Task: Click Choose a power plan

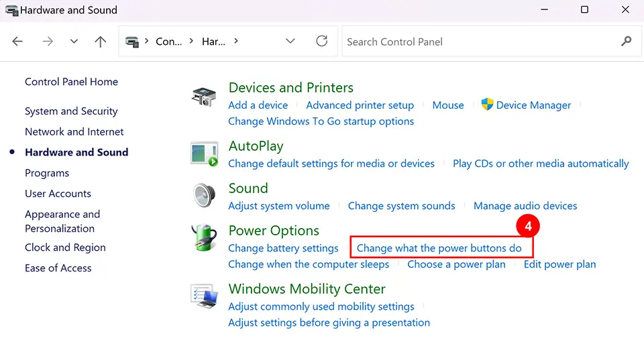Action: [456, 264]
